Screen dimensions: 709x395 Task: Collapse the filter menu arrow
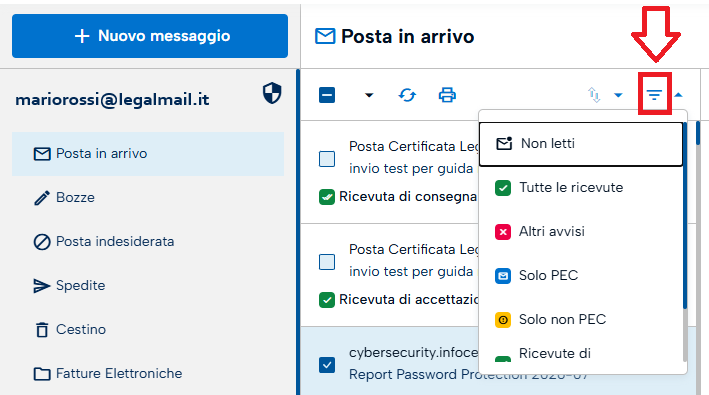(x=678, y=95)
